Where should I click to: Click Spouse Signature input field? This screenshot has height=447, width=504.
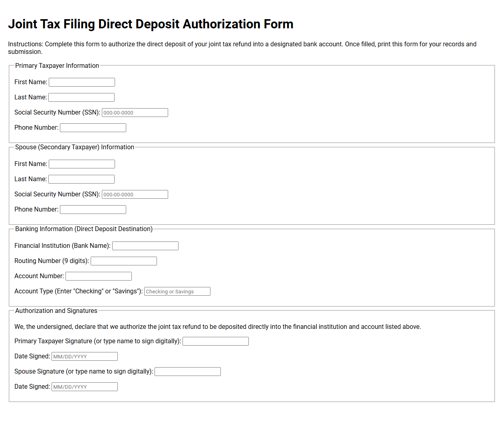[188, 372]
